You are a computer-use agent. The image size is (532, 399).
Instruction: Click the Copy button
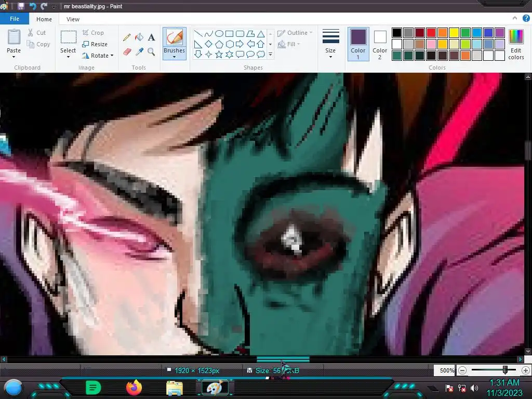tap(38, 44)
